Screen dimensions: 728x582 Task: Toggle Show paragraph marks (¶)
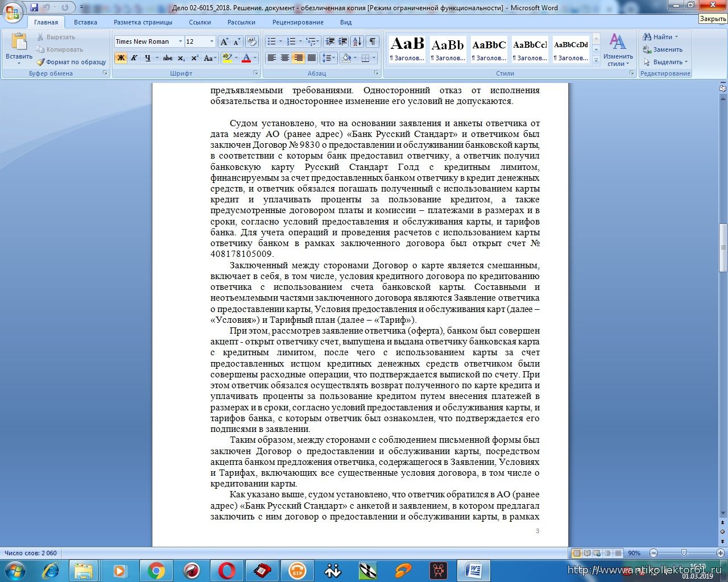[373, 41]
